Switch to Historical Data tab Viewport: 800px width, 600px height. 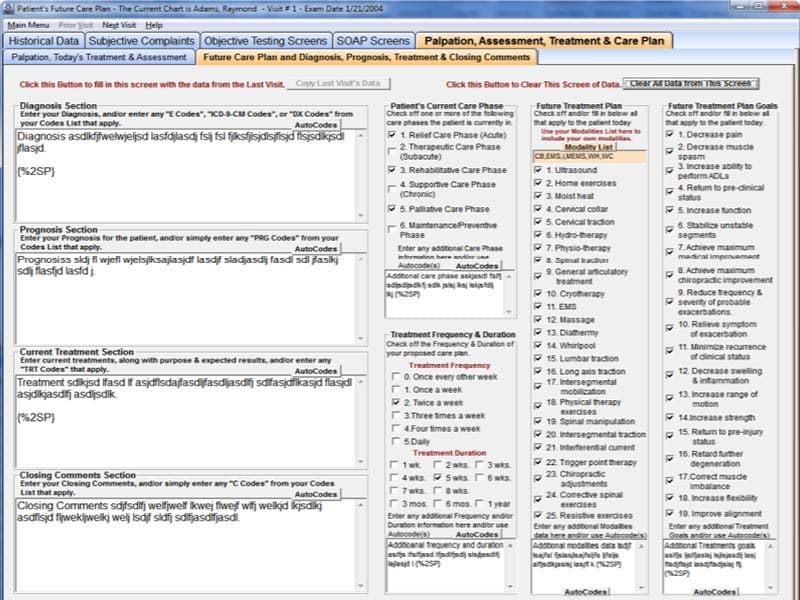43,41
